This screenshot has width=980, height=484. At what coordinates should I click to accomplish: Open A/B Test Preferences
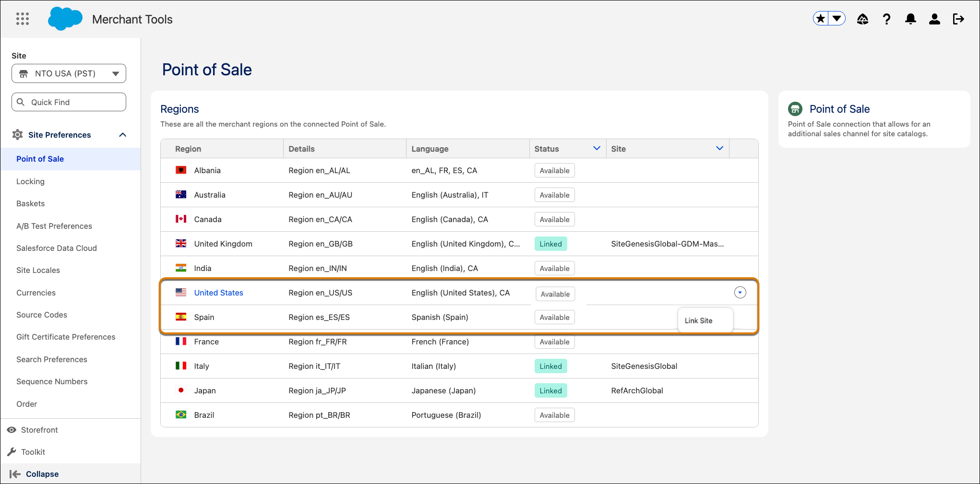tap(54, 226)
